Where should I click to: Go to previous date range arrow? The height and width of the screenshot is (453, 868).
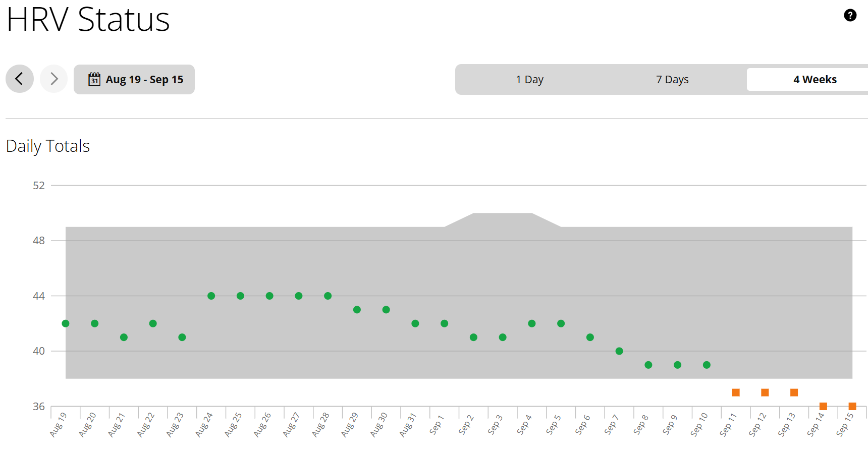point(20,79)
